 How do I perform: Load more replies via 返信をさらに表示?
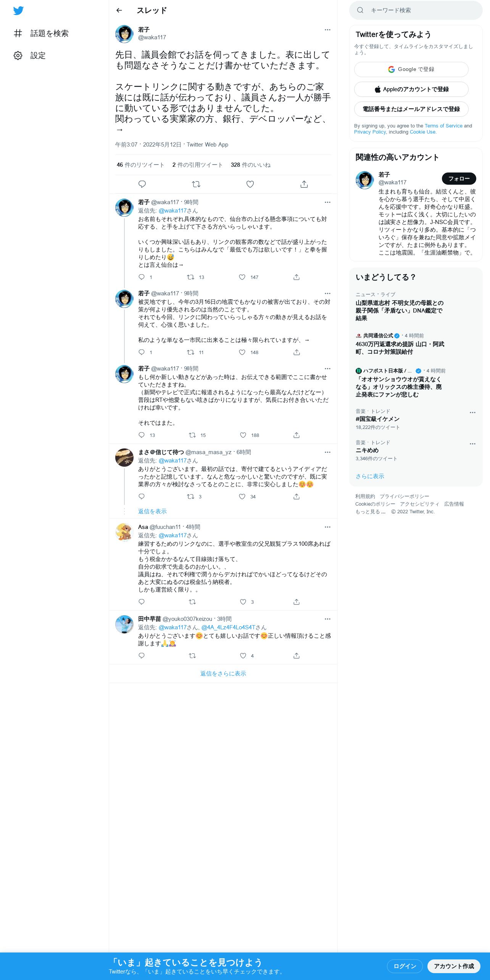pyautogui.click(x=223, y=674)
